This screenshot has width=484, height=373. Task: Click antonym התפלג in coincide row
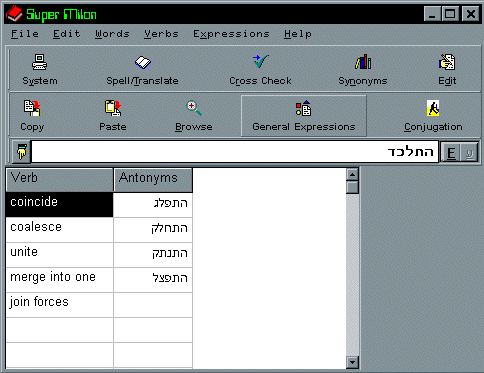tap(153, 205)
